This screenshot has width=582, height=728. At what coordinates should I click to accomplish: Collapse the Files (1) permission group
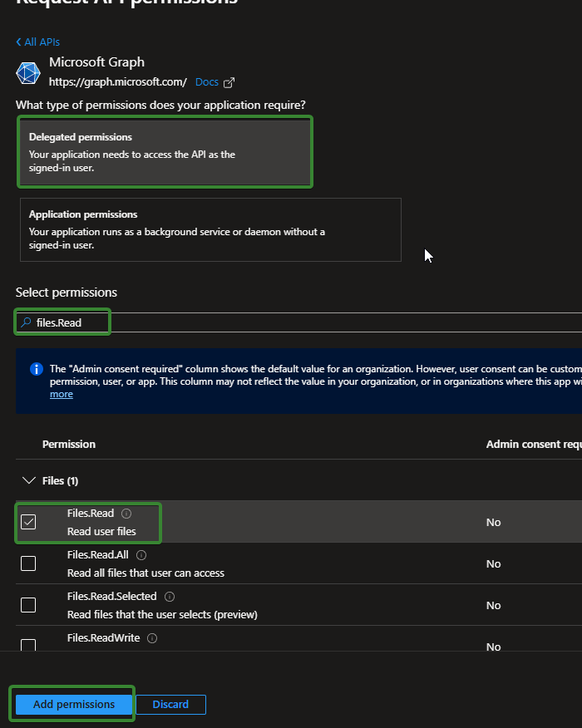29,480
